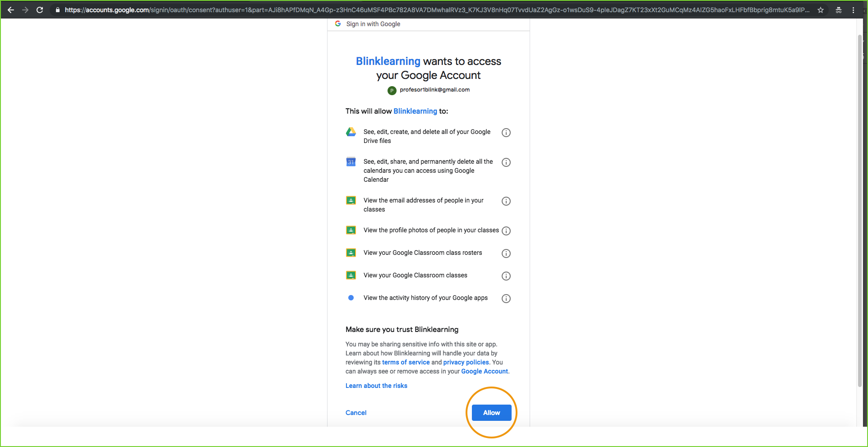Open the Chrome three-dot menu
Viewport: 868px width, 447px height.
(853, 10)
